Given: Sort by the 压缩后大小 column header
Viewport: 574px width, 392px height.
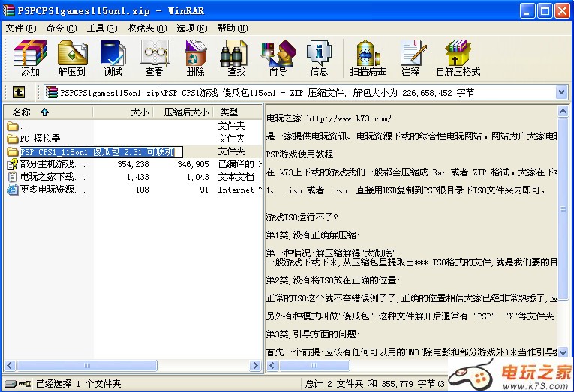Looking at the screenshot, I should [182, 112].
